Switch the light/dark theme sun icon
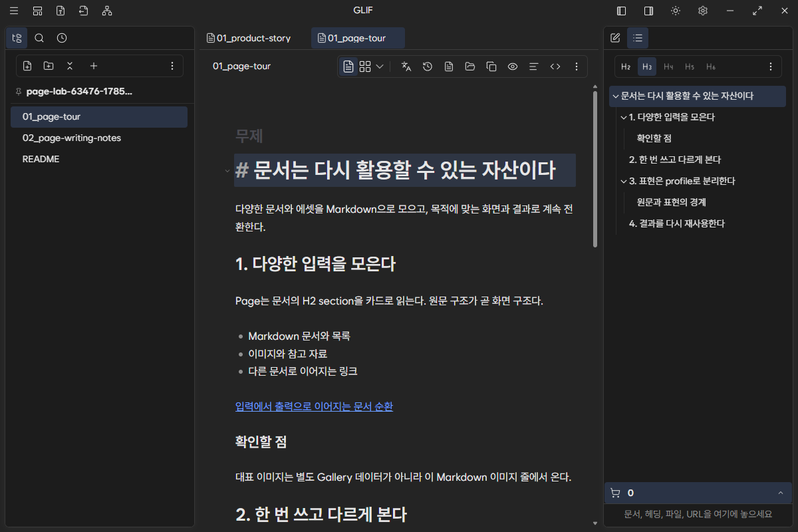Image resolution: width=798 pixels, height=532 pixels. [676, 11]
